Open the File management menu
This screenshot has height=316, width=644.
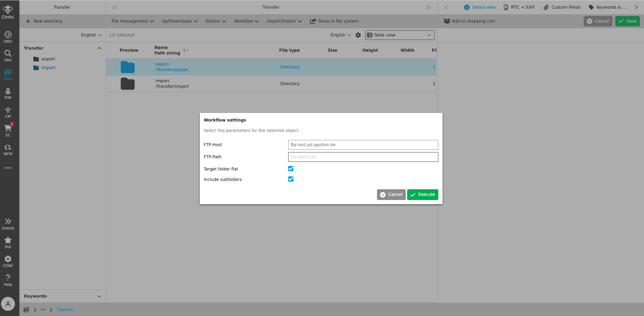[132, 21]
